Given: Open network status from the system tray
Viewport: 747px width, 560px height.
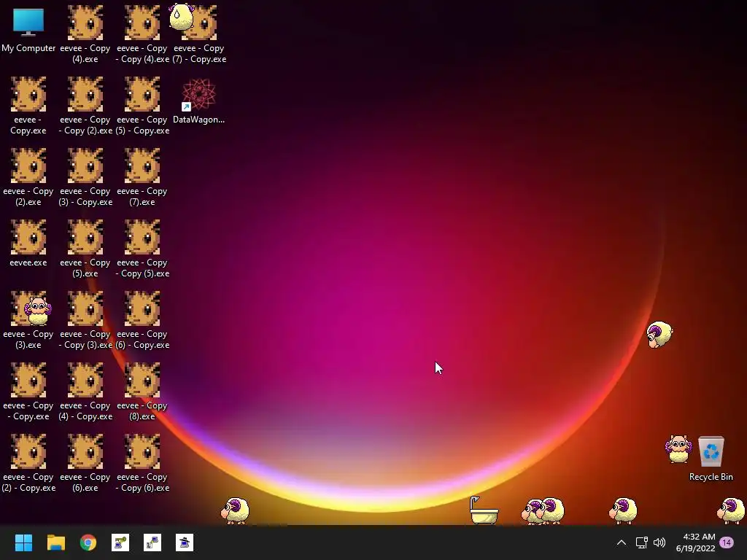Looking at the screenshot, I should 641,542.
